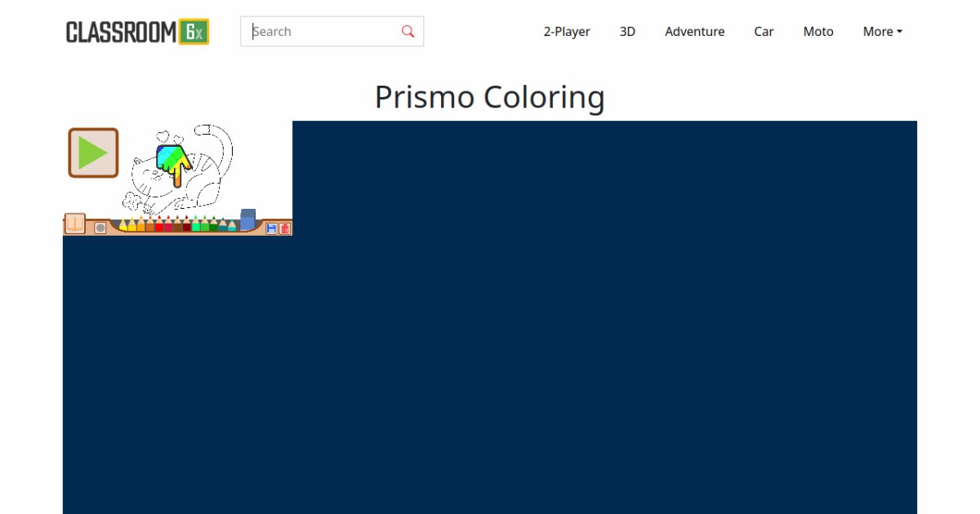Expand the More dropdown menu

(882, 32)
